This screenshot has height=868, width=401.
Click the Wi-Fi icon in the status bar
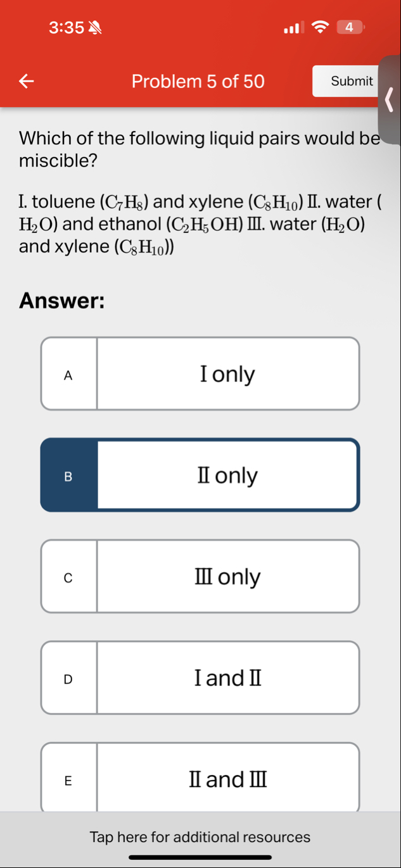coord(321,27)
